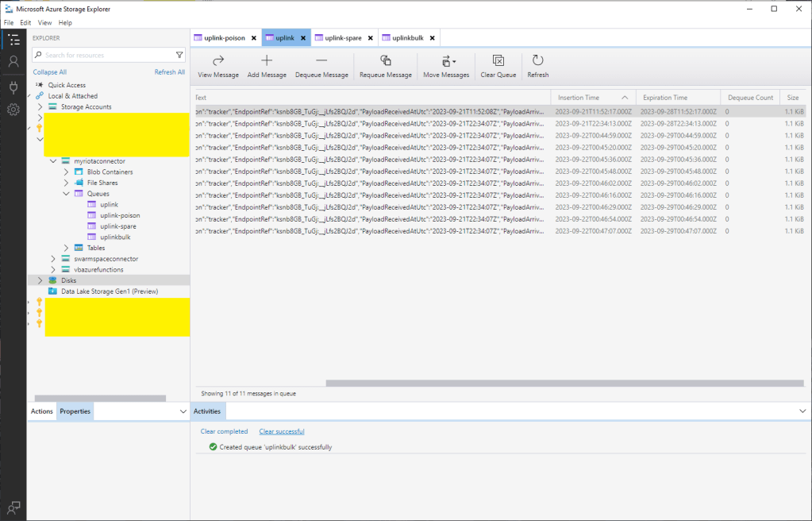Expand the Blob Containers tree node

(67, 172)
